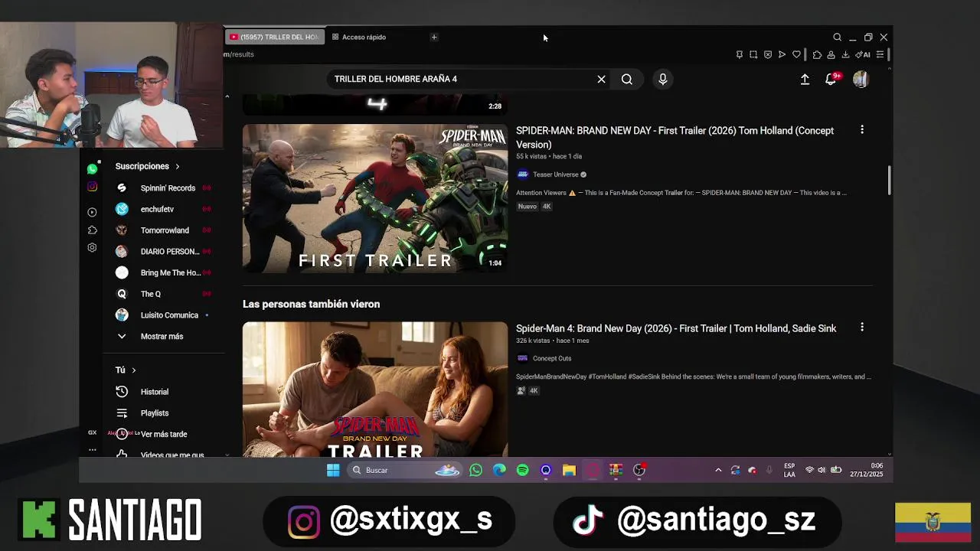Open enchufetv subscription
Screen dimensions: 980x551
(164, 209)
